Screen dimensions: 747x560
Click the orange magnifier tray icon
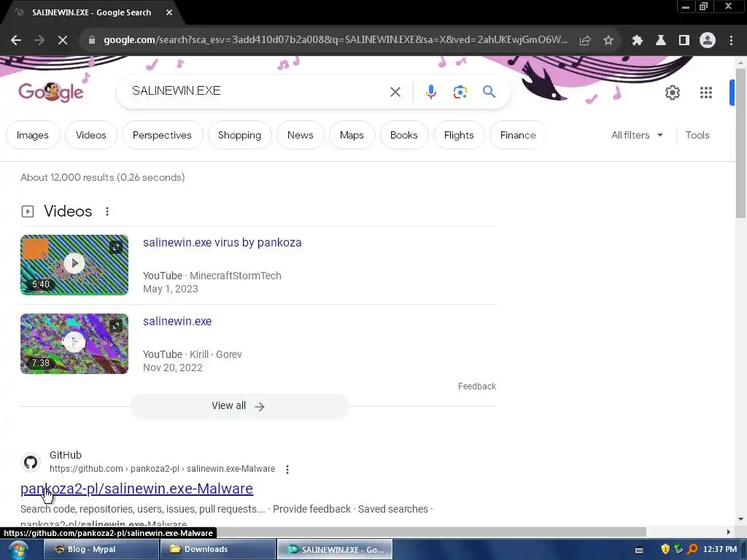coord(693,549)
